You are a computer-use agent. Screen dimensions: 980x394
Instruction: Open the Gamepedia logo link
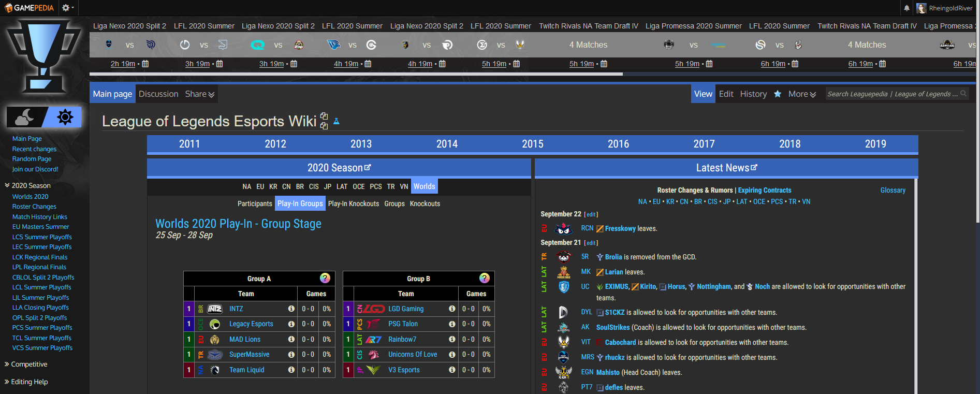click(x=29, y=8)
